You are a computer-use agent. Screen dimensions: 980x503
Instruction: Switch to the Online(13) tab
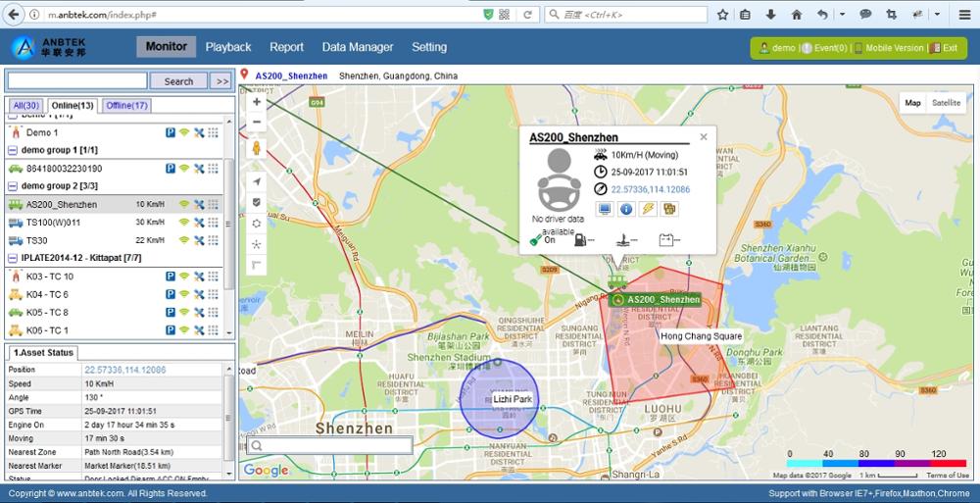click(73, 105)
